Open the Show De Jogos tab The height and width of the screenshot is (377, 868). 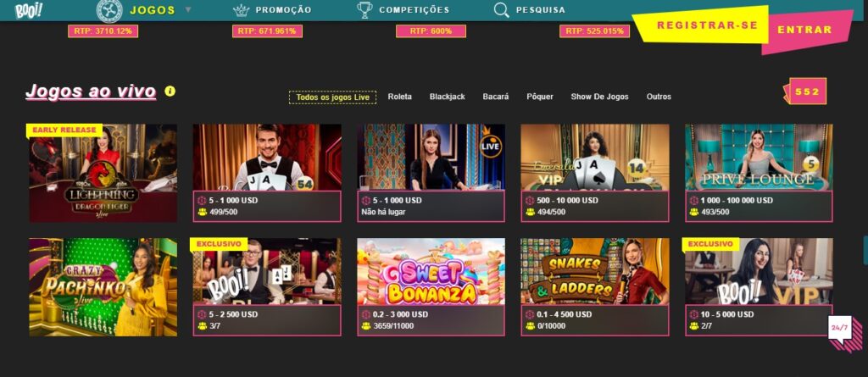pyautogui.click(x=599, y=97)
